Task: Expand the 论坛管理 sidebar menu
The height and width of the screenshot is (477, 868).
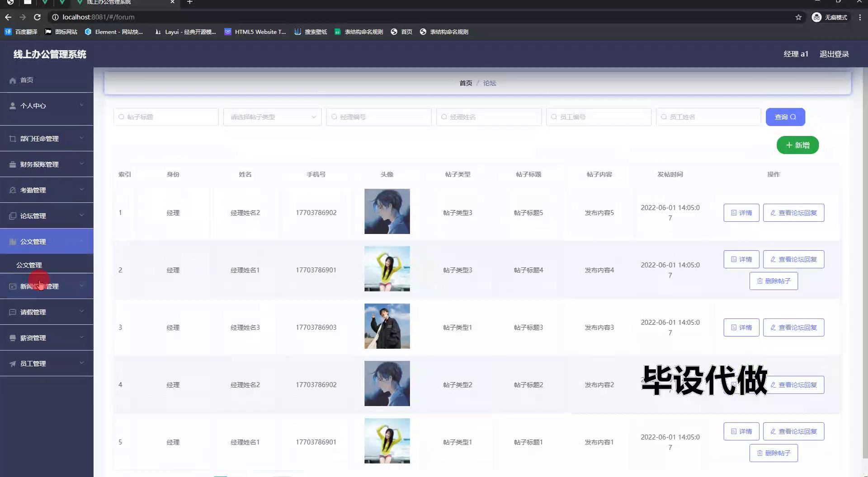Action: [x=47, y=216]
